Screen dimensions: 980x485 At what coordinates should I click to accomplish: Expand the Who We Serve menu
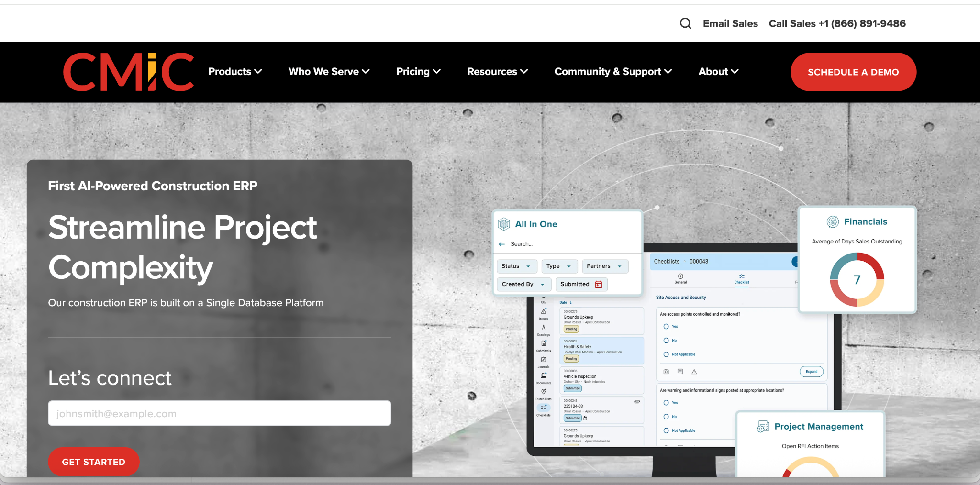point(329,72)
